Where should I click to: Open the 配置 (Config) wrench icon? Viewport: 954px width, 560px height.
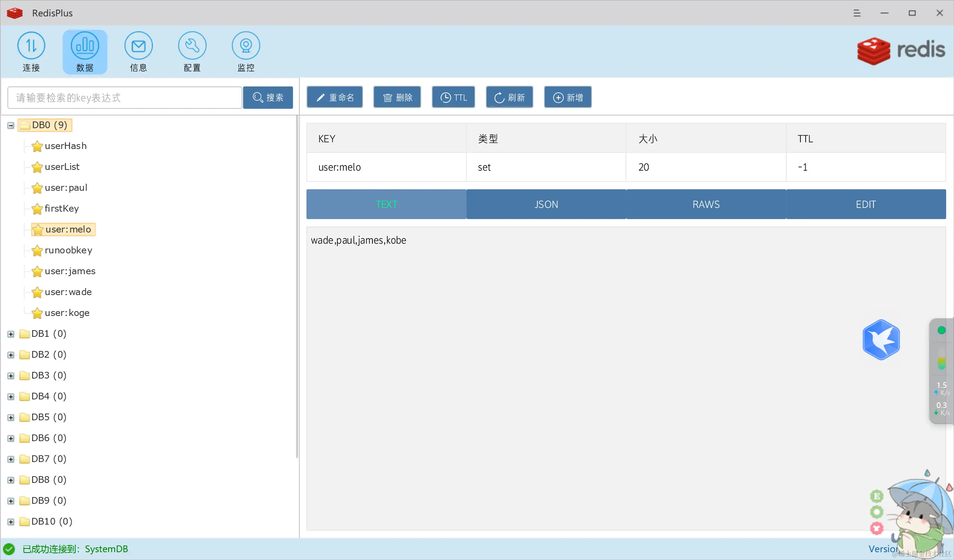pos(192,46)
